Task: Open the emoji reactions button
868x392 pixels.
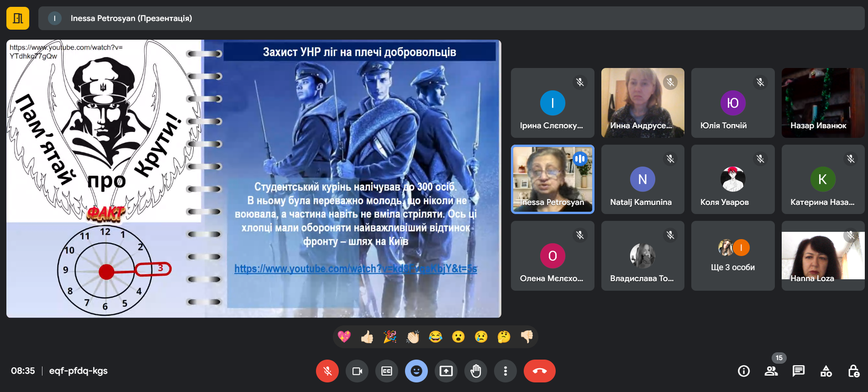Action: (416, 371)
